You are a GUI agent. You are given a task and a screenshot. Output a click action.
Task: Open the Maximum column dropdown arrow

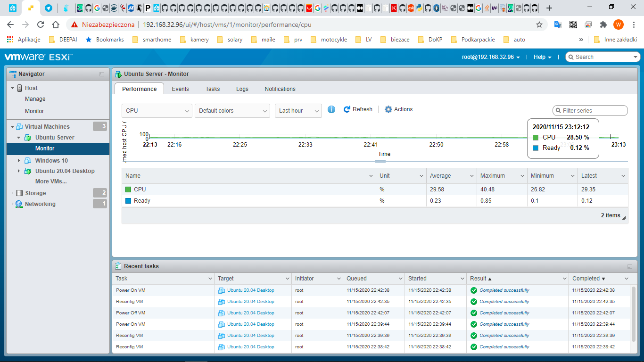coord(522,176)
